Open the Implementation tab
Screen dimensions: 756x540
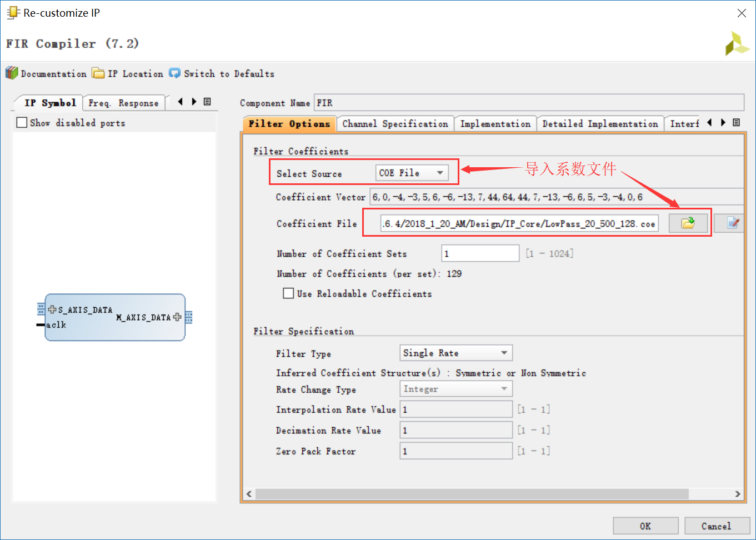click(495, 124)
